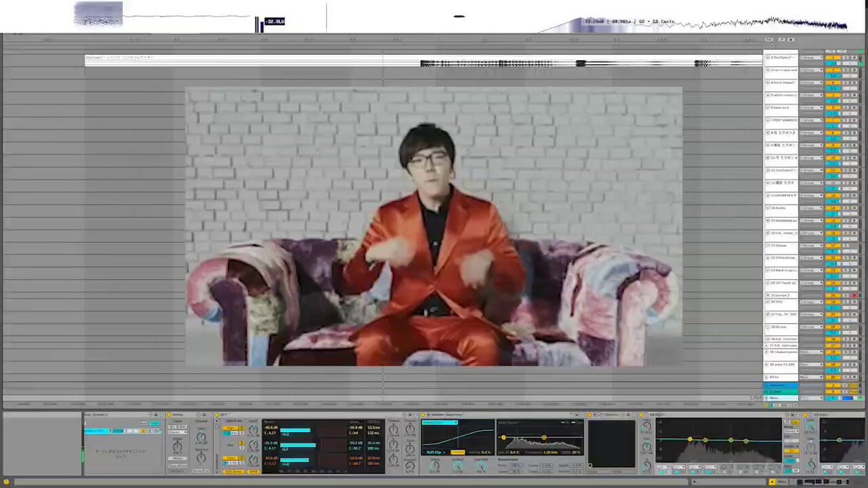Image resolution: width=868 pixels, height=488 pixels.
Task: Toggle the first EQ Eight device activator icon
Action: [x=642, y=415]
